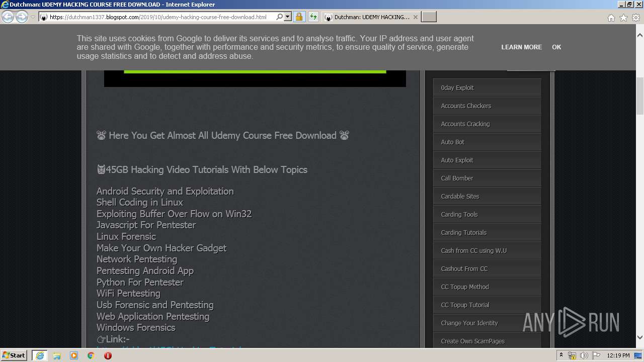Click the 12:19 PM clock
Screen dimensions: 644x362
618,355
